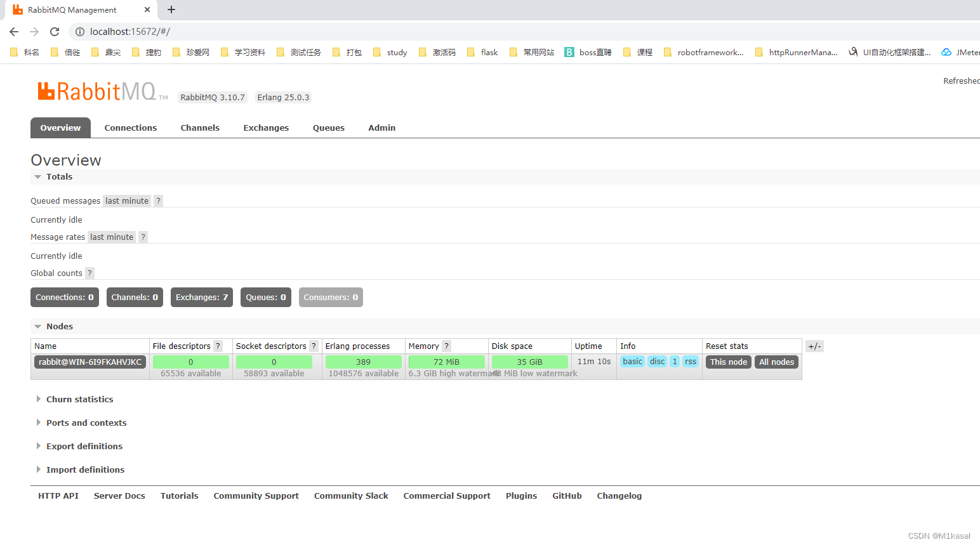This screenshot has height=545, width=980.
Task: Open the 倍佳 bookmark folder
Action: coord(65,52)
